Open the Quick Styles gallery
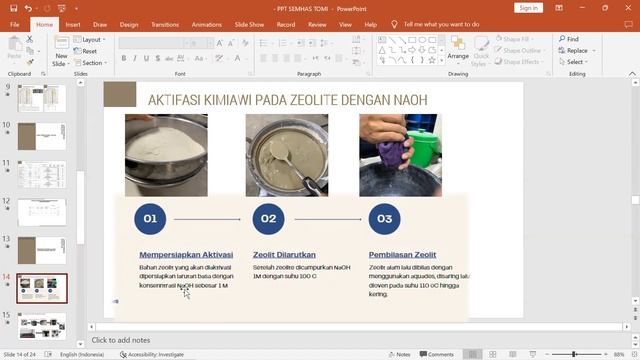The height and width of the screenshot is (360, 640). click(481, 52)
